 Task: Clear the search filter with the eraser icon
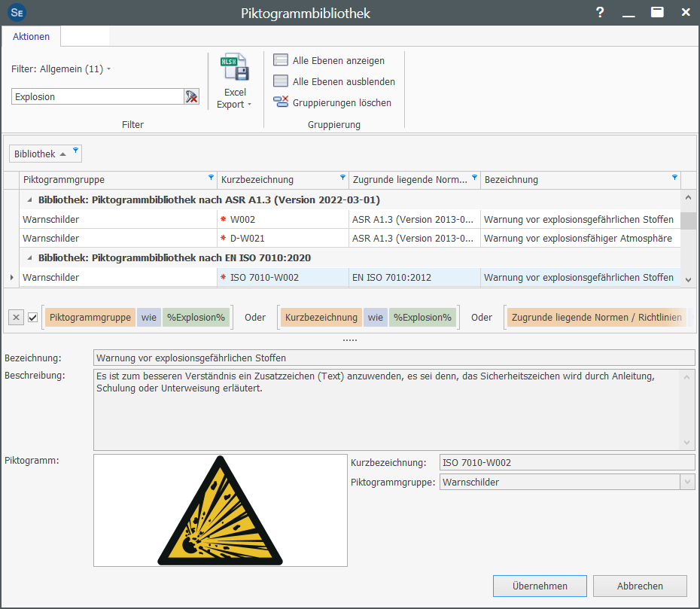click(191, 96)
